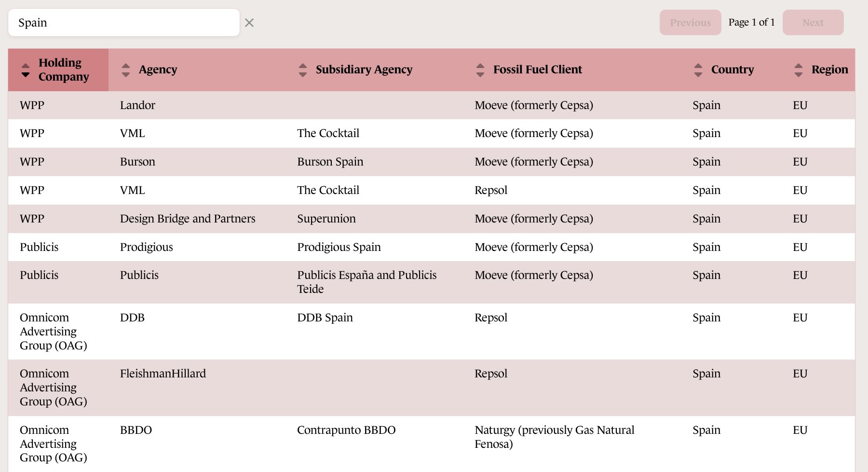Select the Burson agency cell
This screenshot has width=868, height=472.
(138, 162)
